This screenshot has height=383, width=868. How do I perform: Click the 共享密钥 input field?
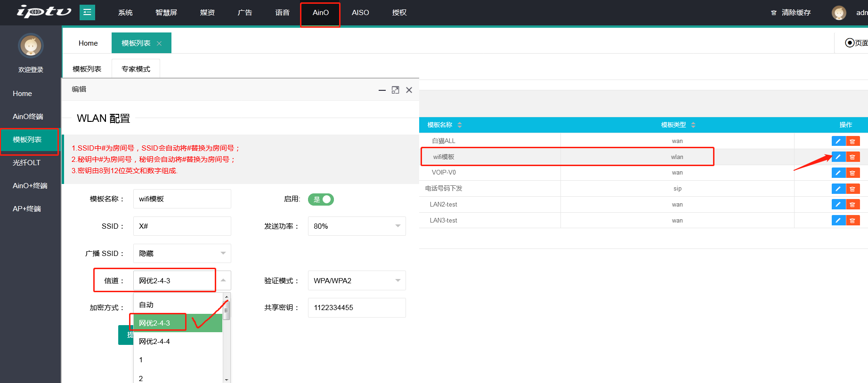point(357,308)
